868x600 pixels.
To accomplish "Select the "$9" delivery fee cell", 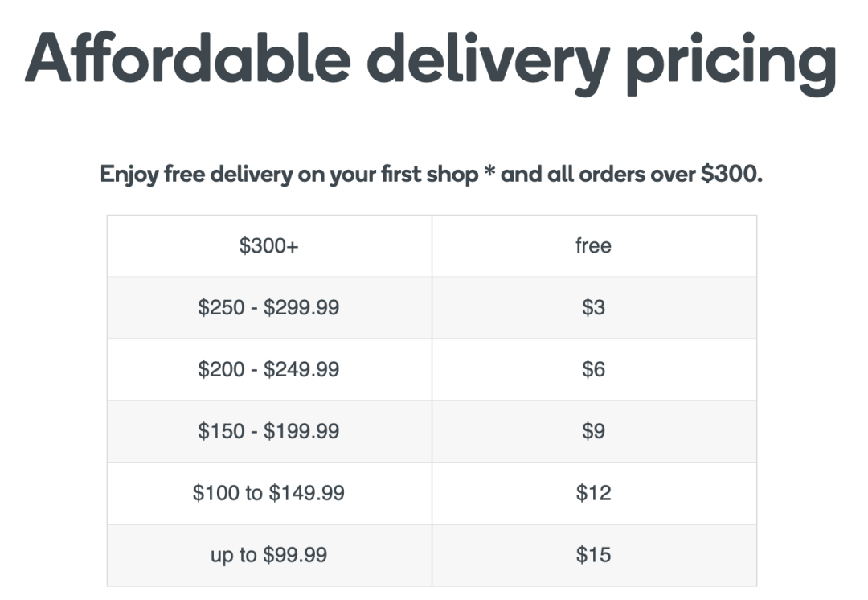I will 593,432.
